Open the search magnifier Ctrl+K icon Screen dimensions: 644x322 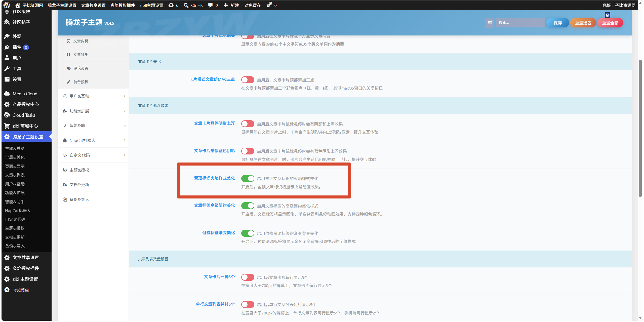[186, 5]
